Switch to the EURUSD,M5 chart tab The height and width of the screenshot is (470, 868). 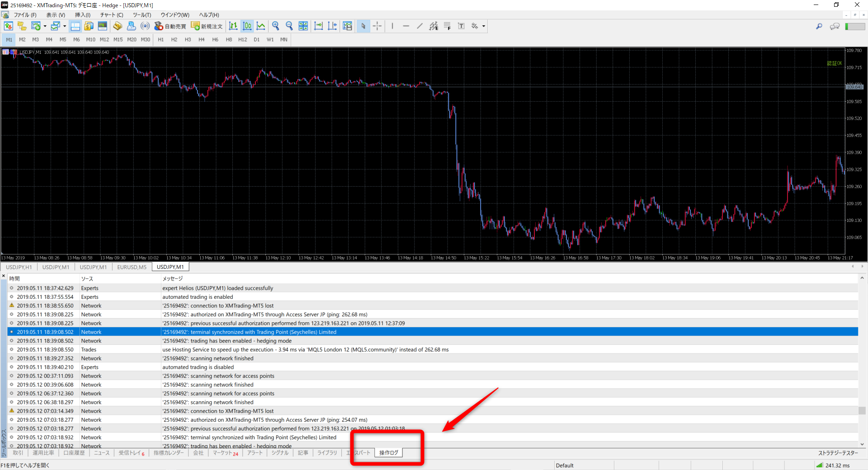coord(132,267)
